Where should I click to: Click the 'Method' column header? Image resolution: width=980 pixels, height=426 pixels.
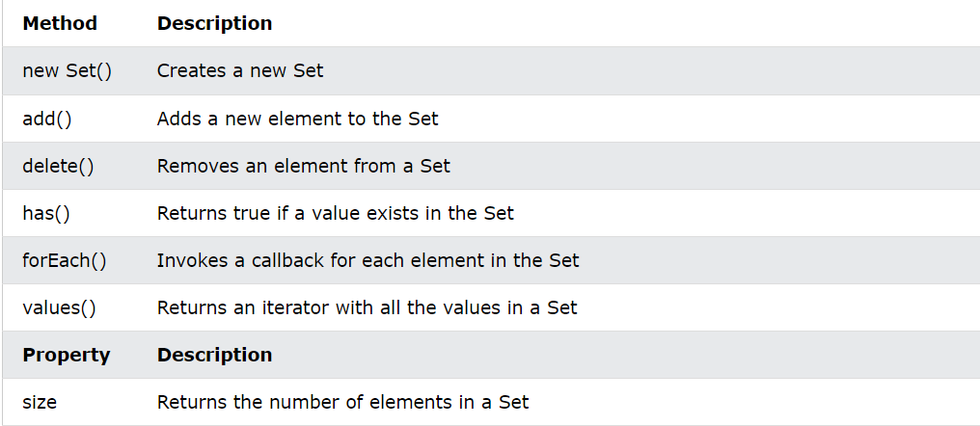coord(60,23)
